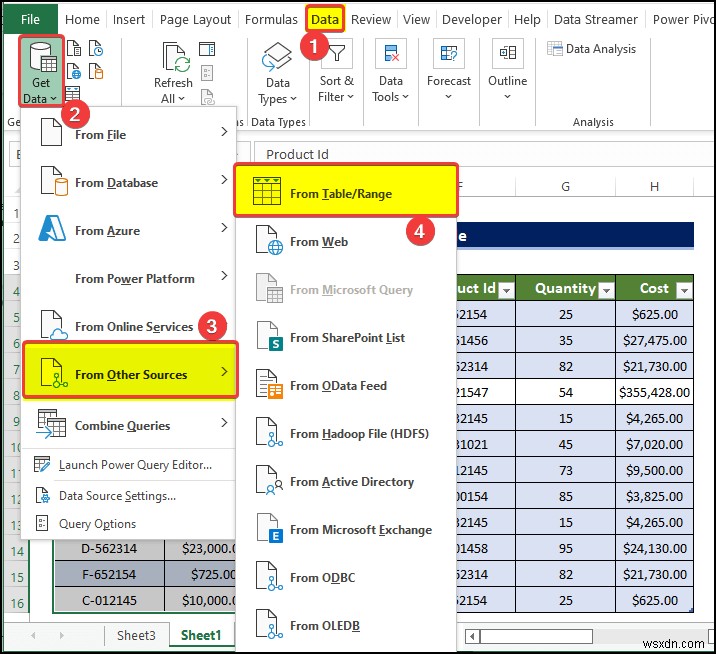Choose From Hadoop File (HDFS)
This screenshot has height=654, width=716.
tap(346, 433)
